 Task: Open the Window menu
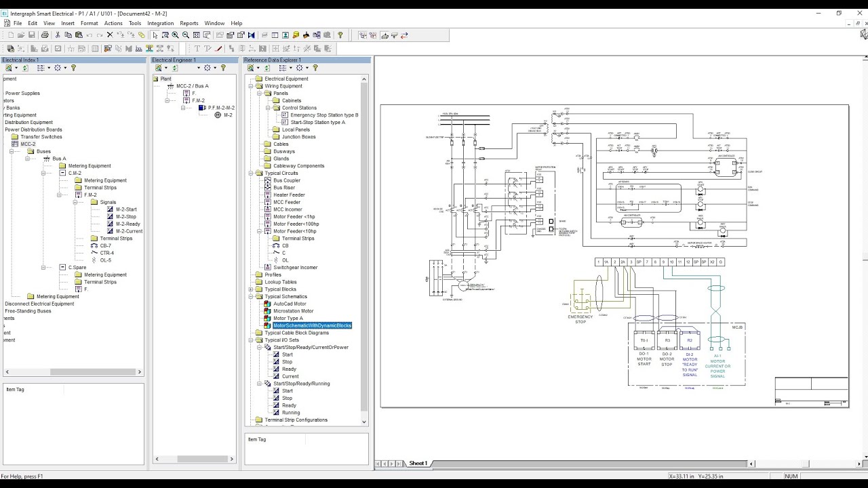(214, 23)
